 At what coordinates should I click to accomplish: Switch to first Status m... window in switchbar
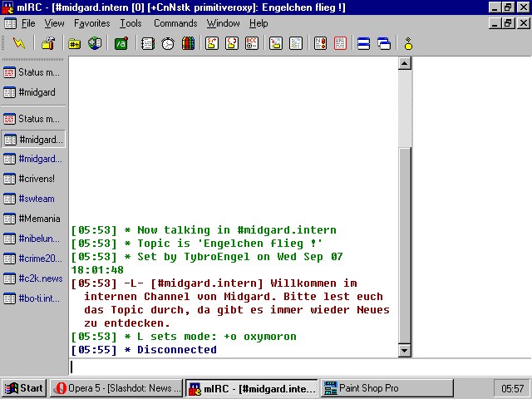33,72
